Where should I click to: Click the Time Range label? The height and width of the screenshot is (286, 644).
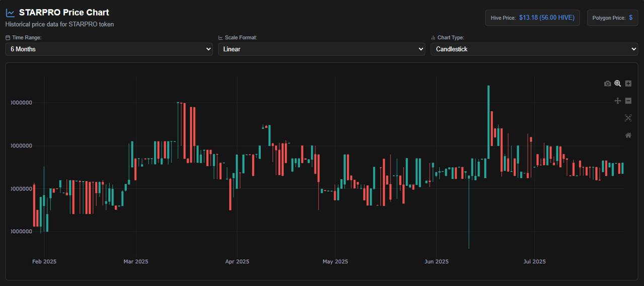[x=27, y=38]
